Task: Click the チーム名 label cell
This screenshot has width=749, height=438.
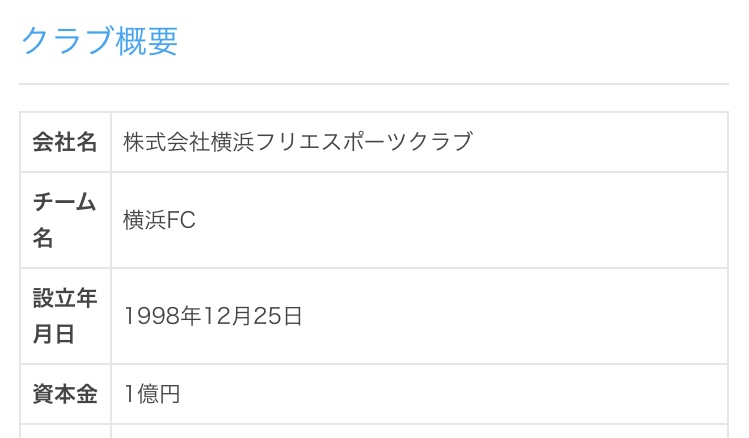Action: (x=65, y=220)
